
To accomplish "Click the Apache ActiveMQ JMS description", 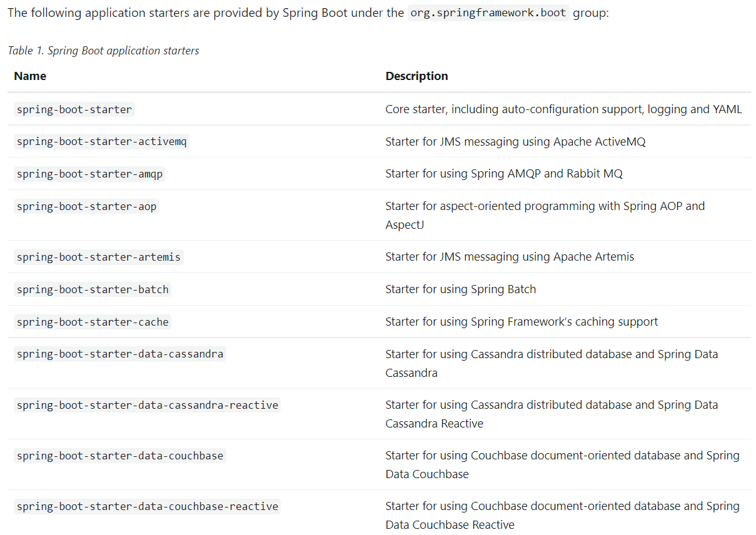I will [515, 142].
